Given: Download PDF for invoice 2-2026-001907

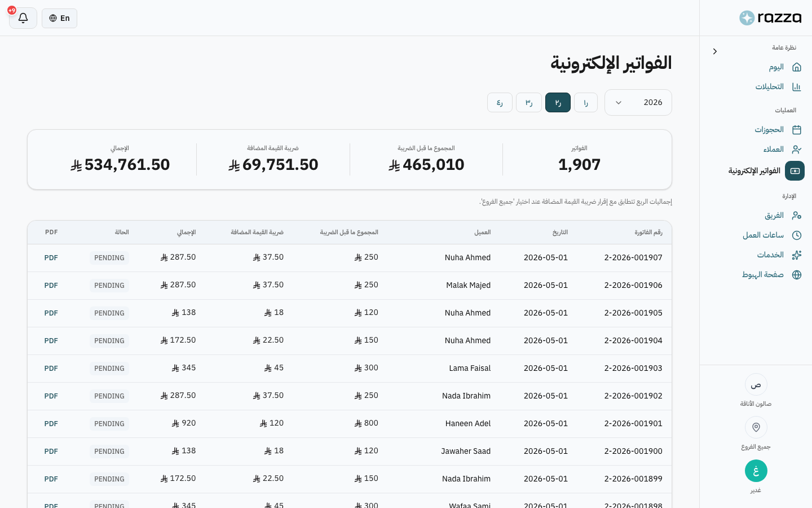Looking at the screenshot, I should [x=51, y=258].
